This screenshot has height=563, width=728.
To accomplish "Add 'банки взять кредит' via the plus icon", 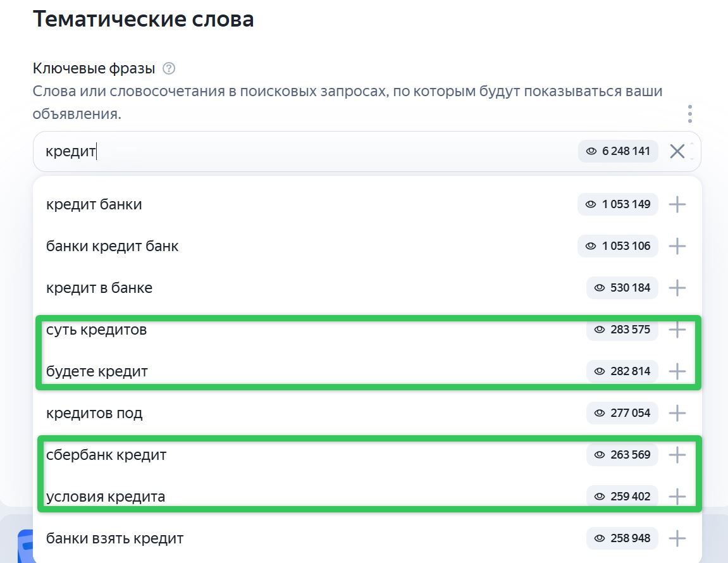I will pyautogui.click(x=677, y=538).
